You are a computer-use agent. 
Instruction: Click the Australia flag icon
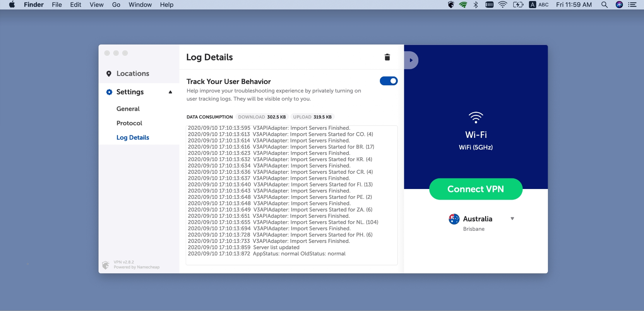pyautogui.click(x=454, y=219)
